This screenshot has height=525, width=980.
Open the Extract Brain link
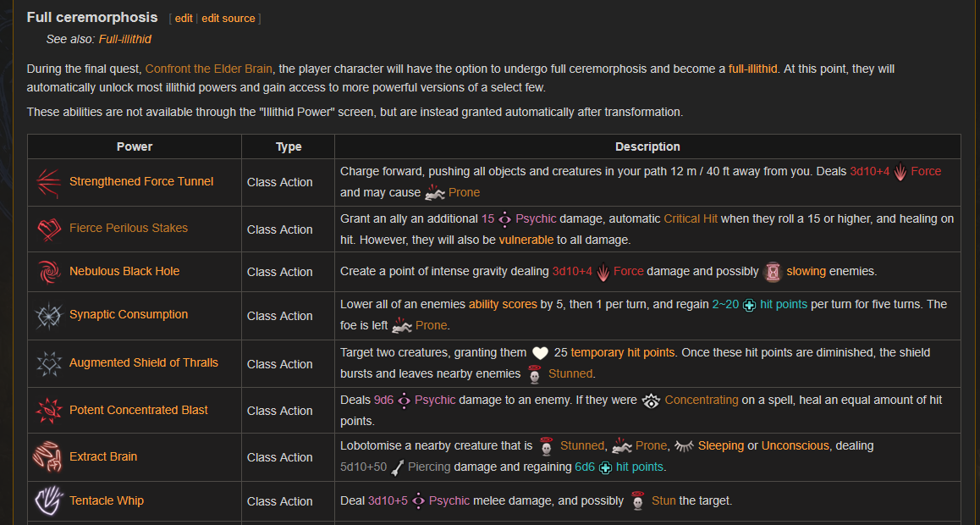(x=103, y=457)
